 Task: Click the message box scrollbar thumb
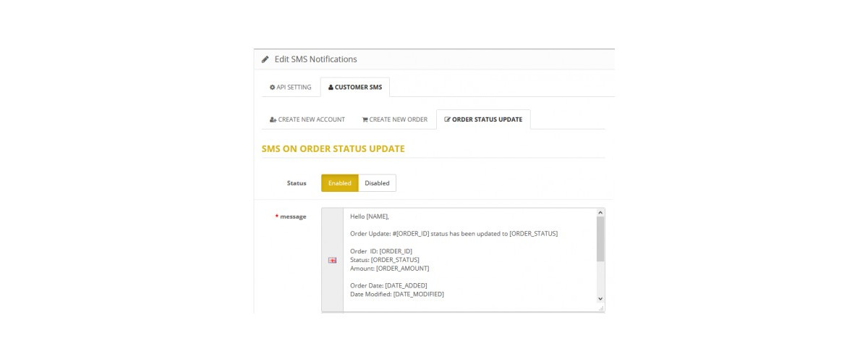coord(600,238)
